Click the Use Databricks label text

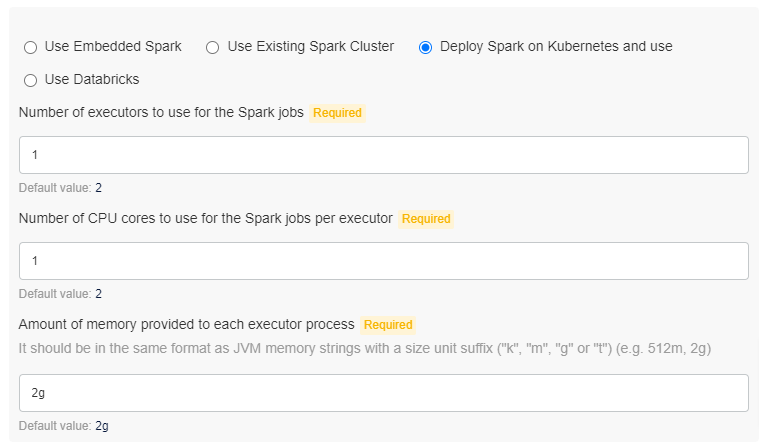coord(92,79)
